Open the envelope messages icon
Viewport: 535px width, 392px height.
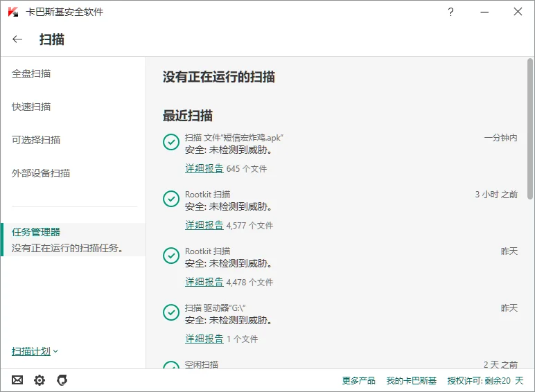coord(17,380)
